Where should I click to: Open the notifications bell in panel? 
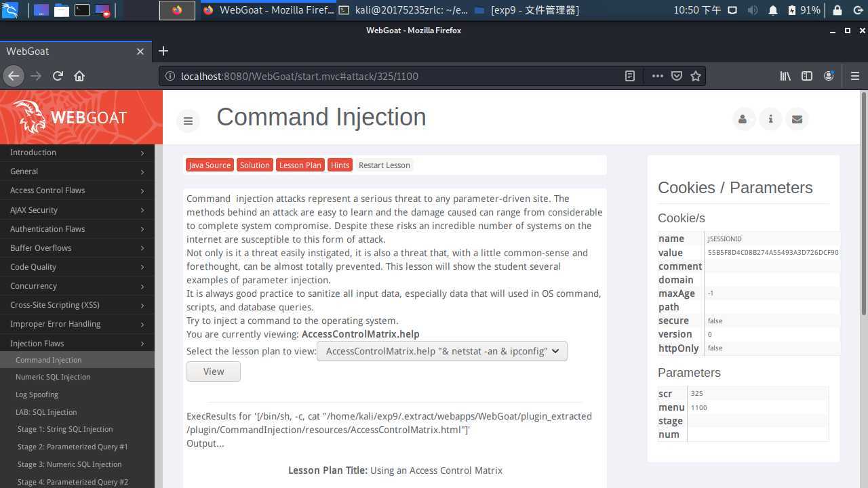pyautogui.click(x=773, y=10)
